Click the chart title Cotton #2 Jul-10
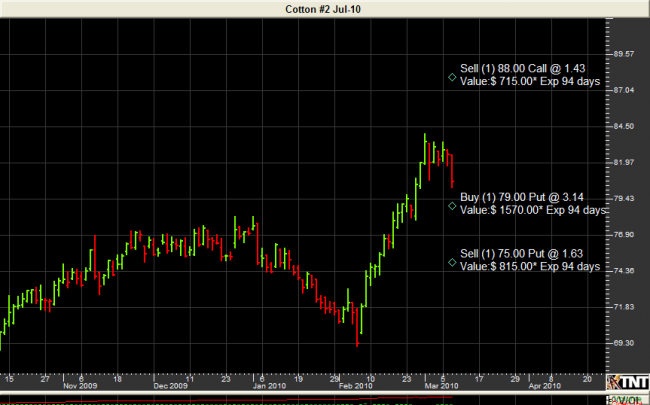 pos(323,9)
